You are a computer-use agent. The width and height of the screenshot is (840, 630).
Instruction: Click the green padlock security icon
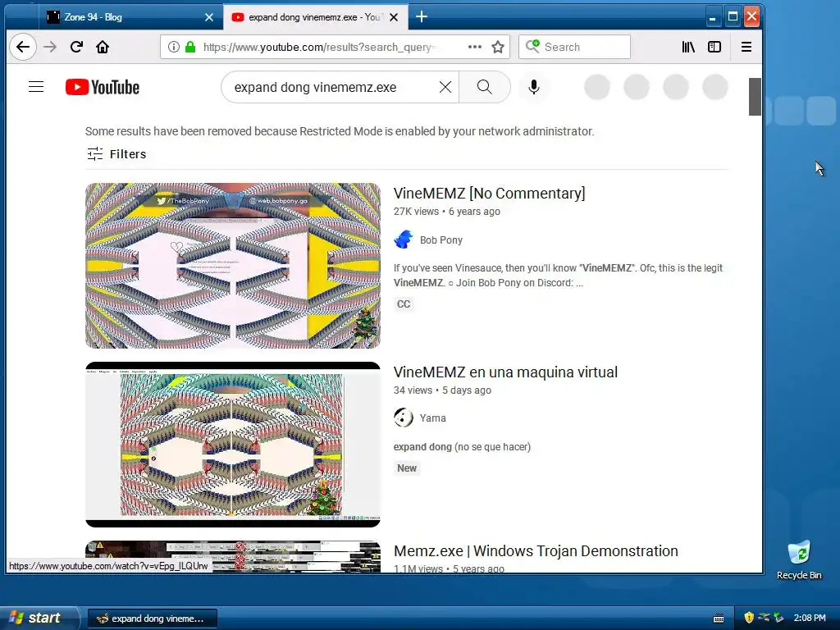190,47
